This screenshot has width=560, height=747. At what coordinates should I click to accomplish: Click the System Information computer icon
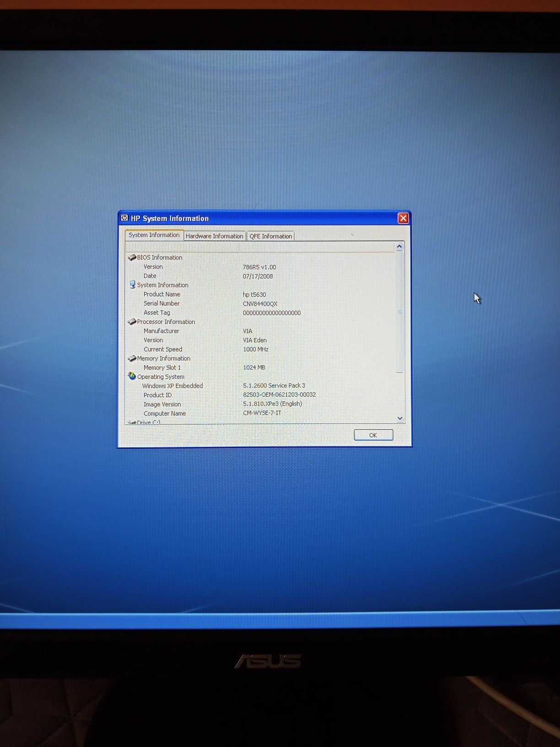point(132,285)
